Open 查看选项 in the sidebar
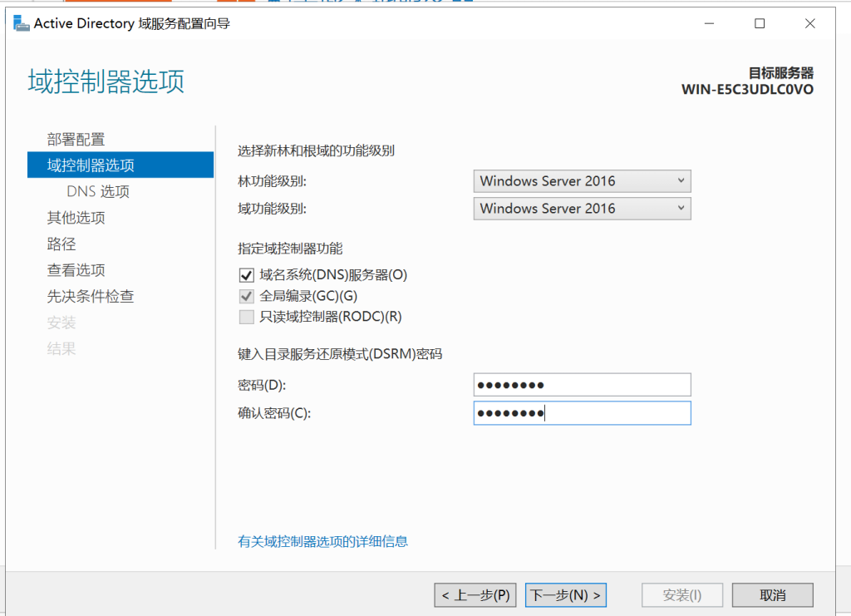 (x=76, y=270)
